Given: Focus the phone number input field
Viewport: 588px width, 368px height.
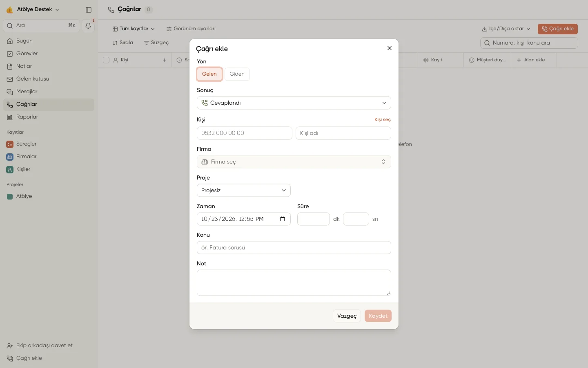Looking at the screenshot, I should [245, 133].
